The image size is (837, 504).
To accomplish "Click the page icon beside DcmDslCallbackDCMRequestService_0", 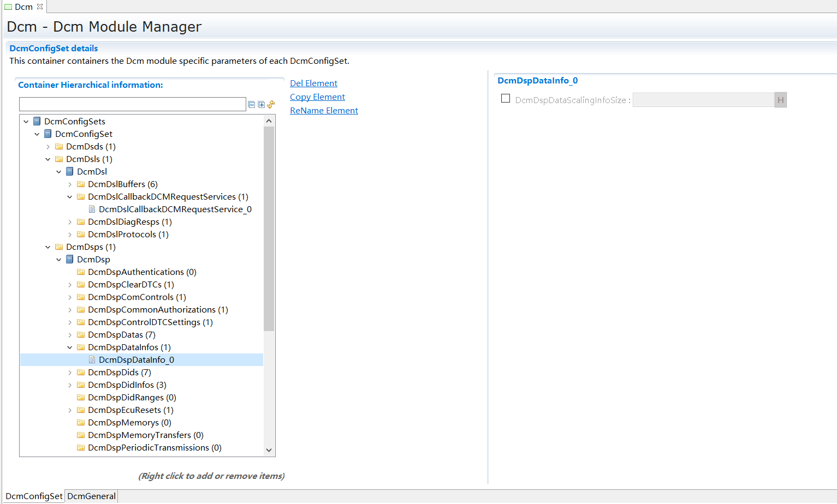I will click(92, 209).
